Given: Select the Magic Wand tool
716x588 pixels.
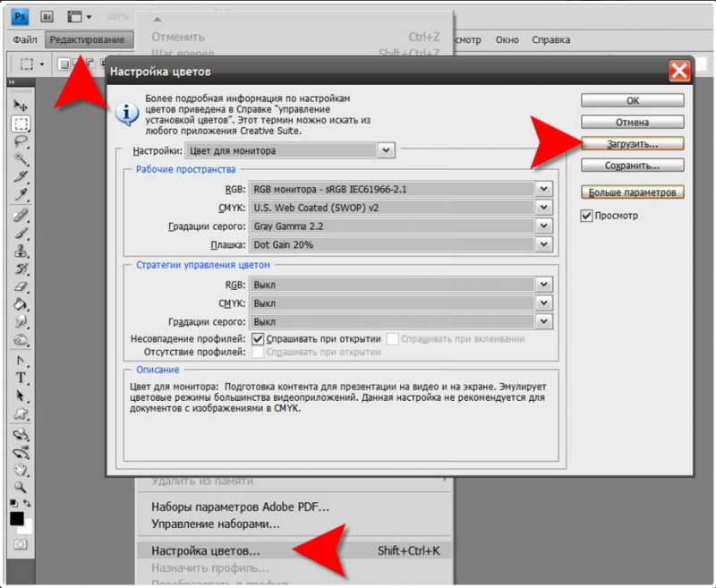Looking at the screenshot, I should pos(20,159).
